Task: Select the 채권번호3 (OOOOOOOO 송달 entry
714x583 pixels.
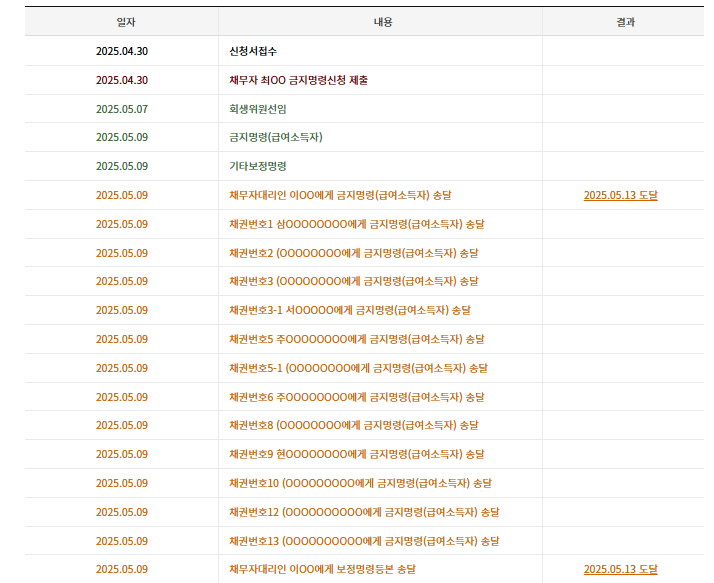Action: point(354,281)
